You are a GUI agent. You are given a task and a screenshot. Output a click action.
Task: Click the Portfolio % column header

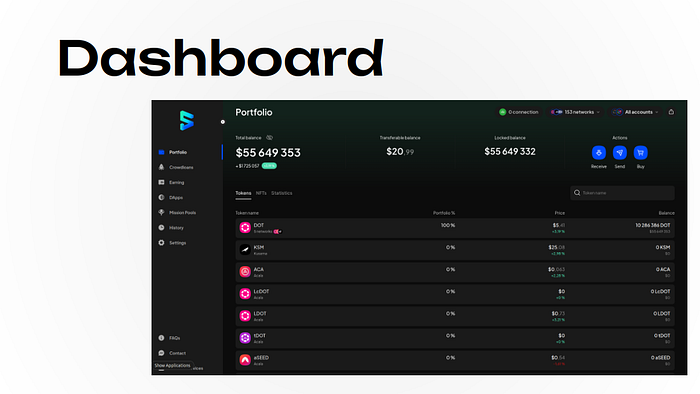444,213
